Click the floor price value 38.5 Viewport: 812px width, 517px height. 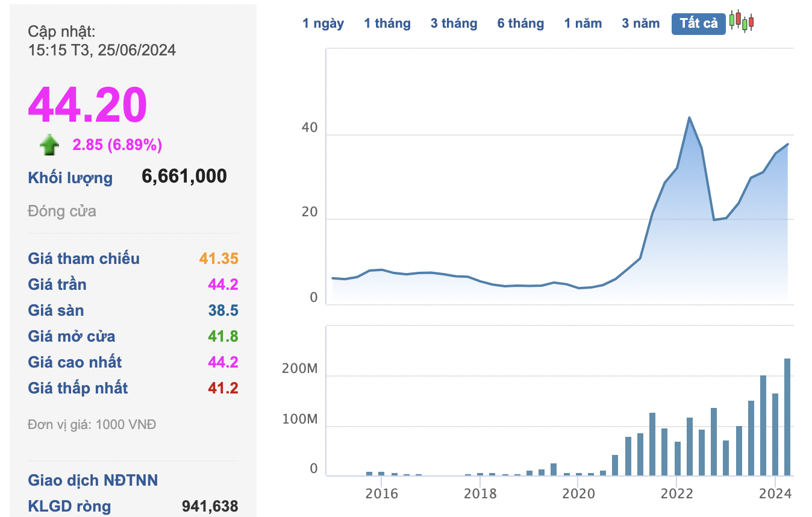(223, 311)
